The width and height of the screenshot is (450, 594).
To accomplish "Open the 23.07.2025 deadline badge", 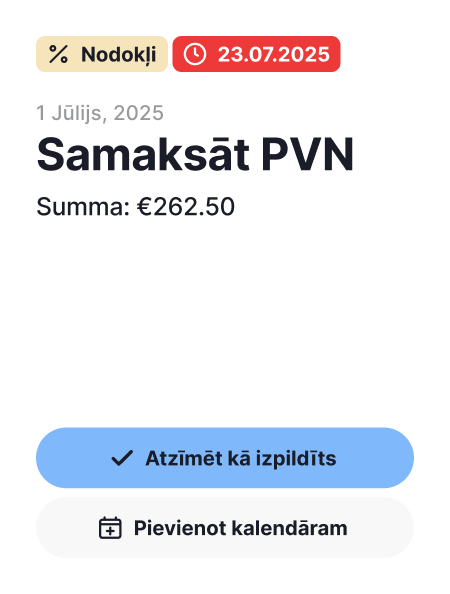I will point(256,54).
